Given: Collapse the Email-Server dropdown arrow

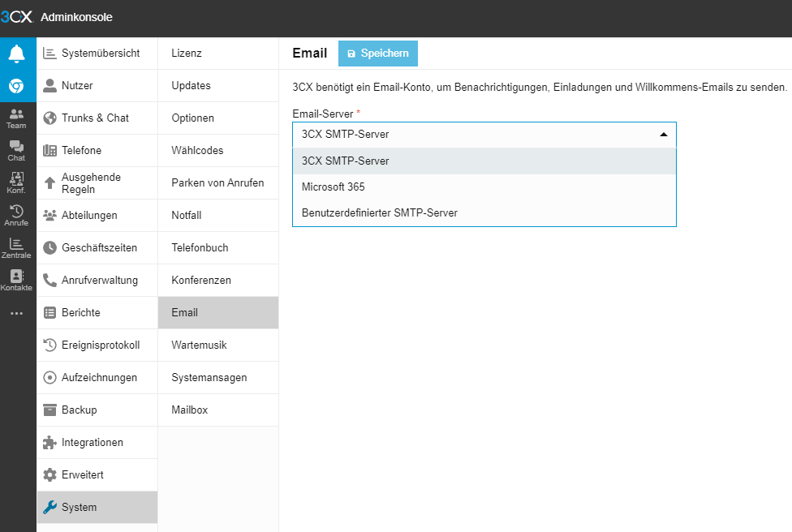Looking at the screenshot, I should (x=664, y=135).
